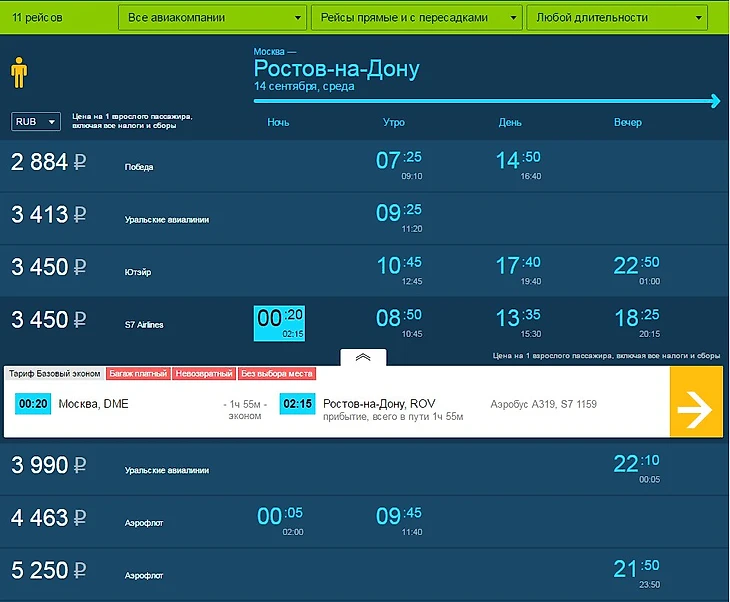Select the 'Тариф Базовый эконом' tab
The height and width of the screenshot is (602, 730).
tap(55, 374)
